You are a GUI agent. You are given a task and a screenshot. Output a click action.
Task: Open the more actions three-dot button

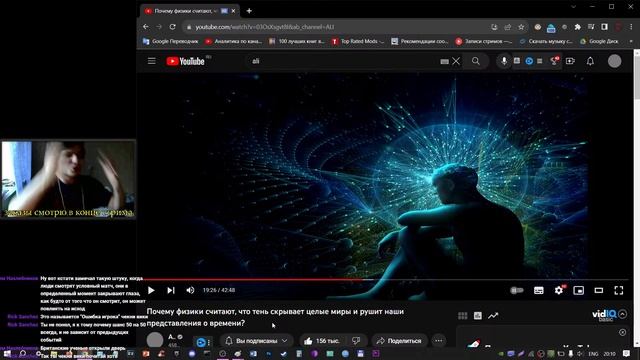click(438, 340)
